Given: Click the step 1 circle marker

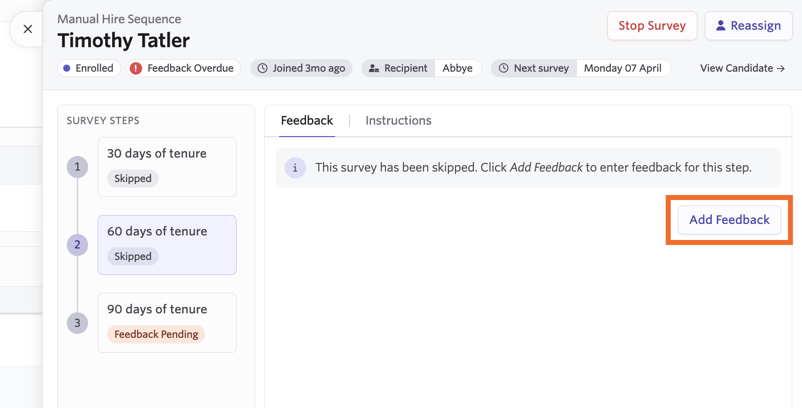Looking at the screenshot, I should coord(77,167).
